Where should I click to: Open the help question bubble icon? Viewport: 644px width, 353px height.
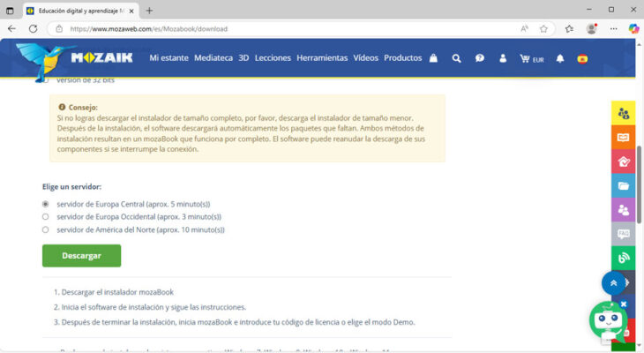click(x=480, y=58)
